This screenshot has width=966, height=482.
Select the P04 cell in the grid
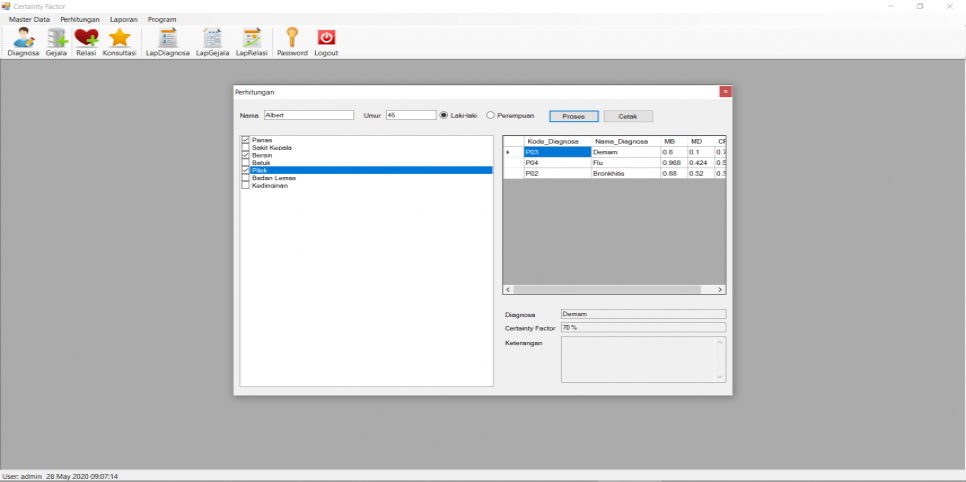(x=558, y=163)
